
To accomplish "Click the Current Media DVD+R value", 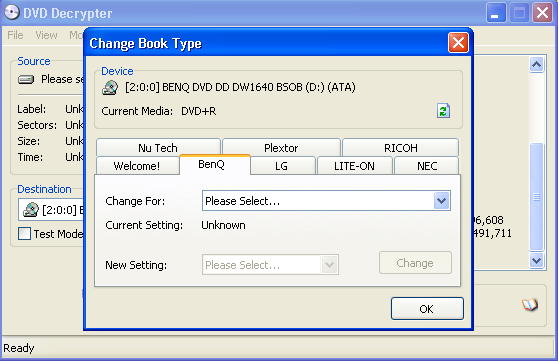I will click(x=199, y=111).
